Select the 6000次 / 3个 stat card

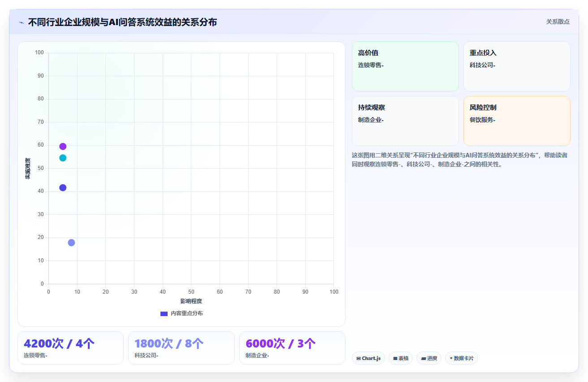pyautogui.click(x=292, y=348)
